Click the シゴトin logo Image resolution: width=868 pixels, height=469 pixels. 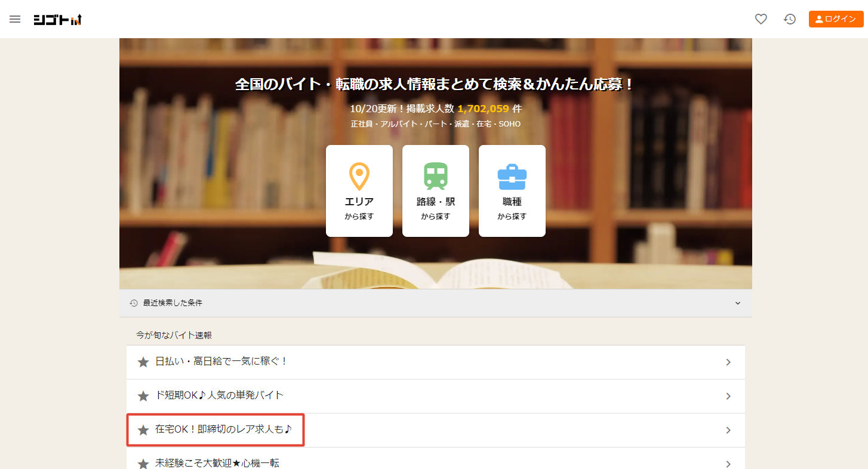[57, 19]
